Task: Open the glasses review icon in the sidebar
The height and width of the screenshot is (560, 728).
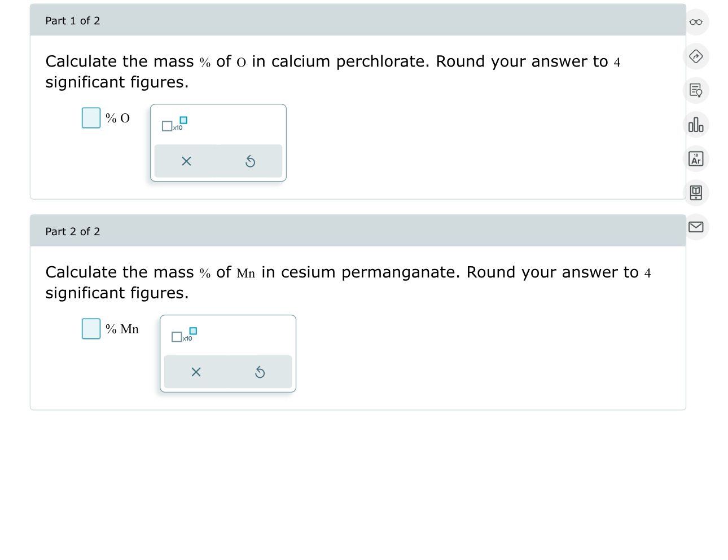Action: coord(696,23)
